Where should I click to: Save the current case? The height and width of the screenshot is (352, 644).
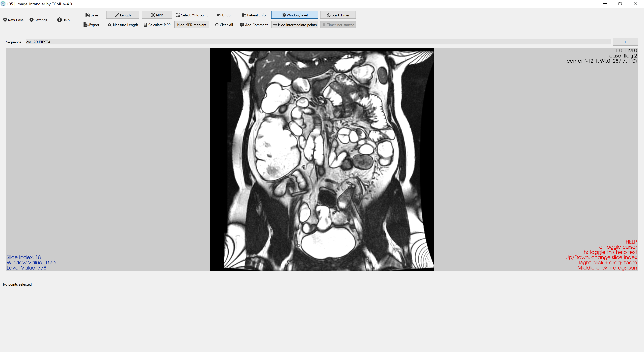coord(92,15)
